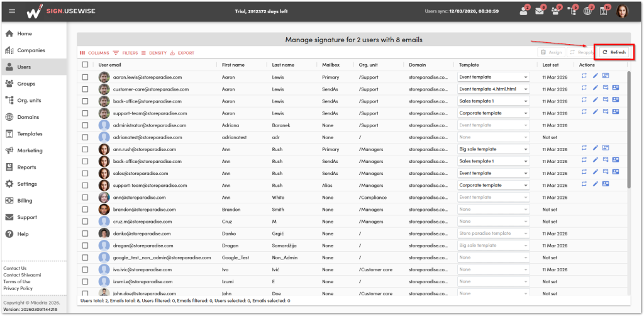This screenshot has width=644, height=316.
Task: Open the envelope icon with badge 8
Action: click(x=540, y=11)
